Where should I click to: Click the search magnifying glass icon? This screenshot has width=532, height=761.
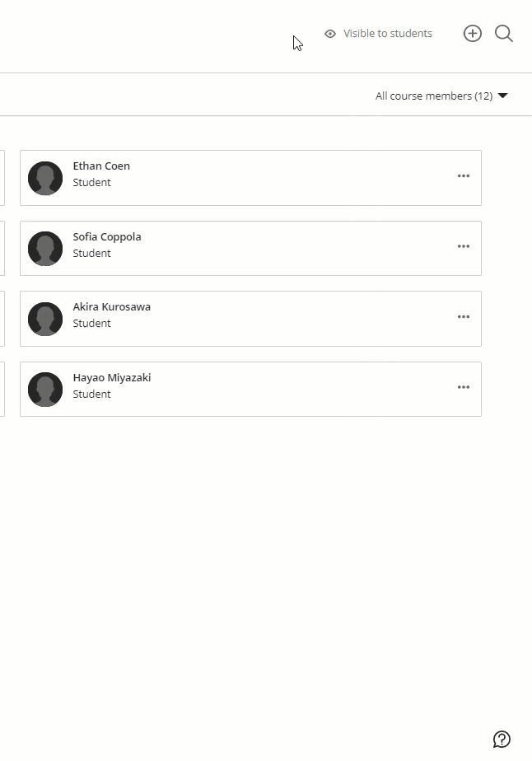[x=503, y=34]
